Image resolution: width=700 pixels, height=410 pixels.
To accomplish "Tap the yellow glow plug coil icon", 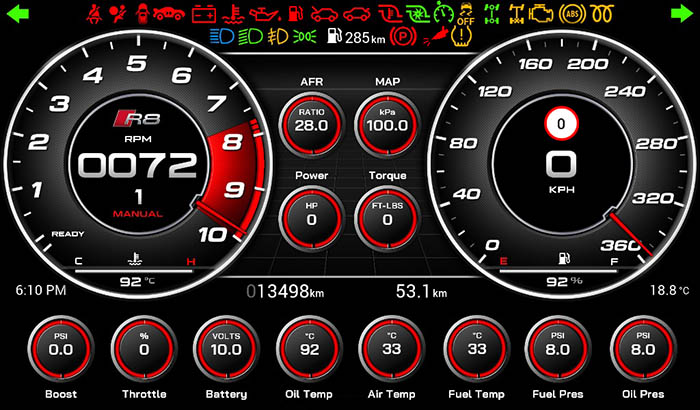I will click(602, 14).
